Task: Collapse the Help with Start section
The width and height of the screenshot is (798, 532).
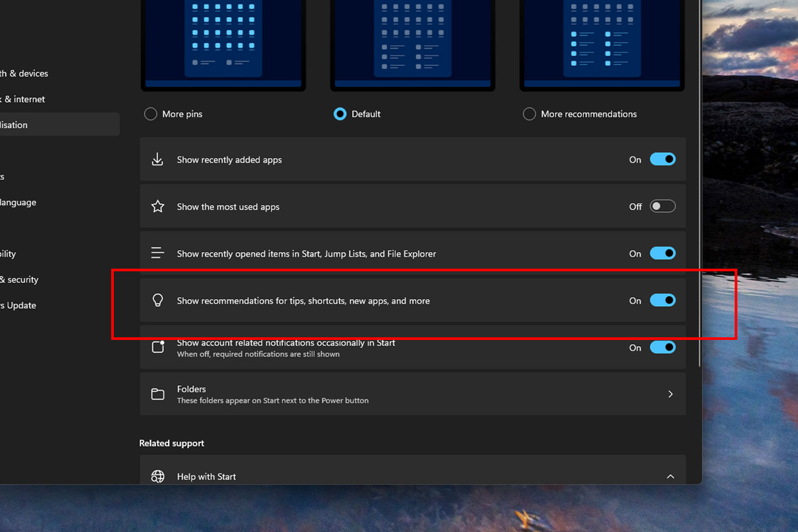Action: (x=670, y=477)
